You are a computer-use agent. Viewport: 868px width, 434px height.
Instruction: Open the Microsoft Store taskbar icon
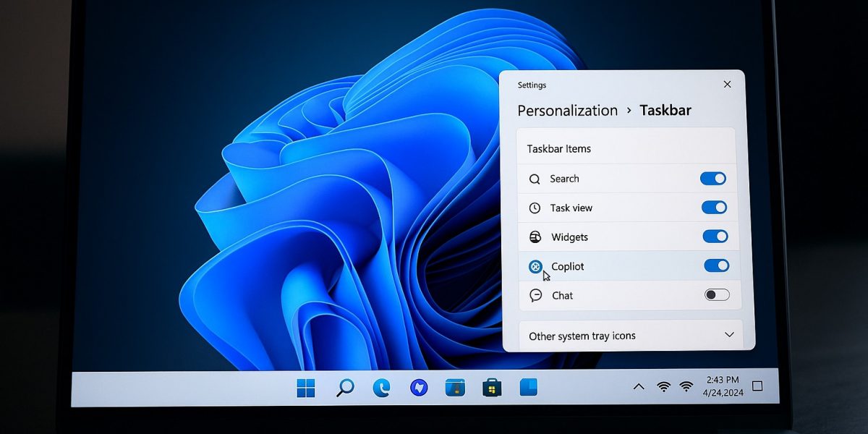point(492,388)
